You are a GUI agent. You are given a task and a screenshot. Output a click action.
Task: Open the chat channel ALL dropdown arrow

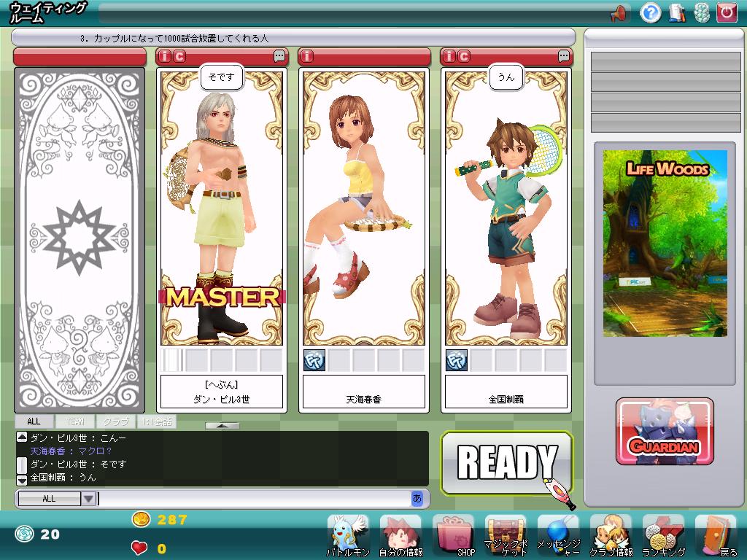[88, 499]
